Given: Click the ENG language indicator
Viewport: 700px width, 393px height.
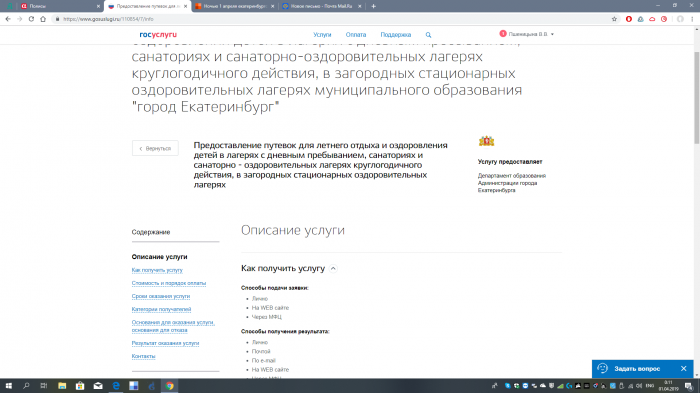Looking at the screenshot, I should (650, 386).
